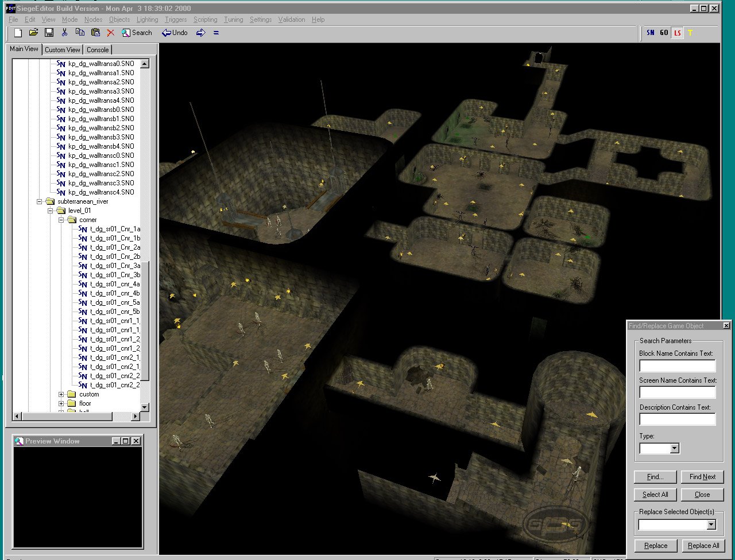Click the Cut scissors icon

click(x=65, y=33)
